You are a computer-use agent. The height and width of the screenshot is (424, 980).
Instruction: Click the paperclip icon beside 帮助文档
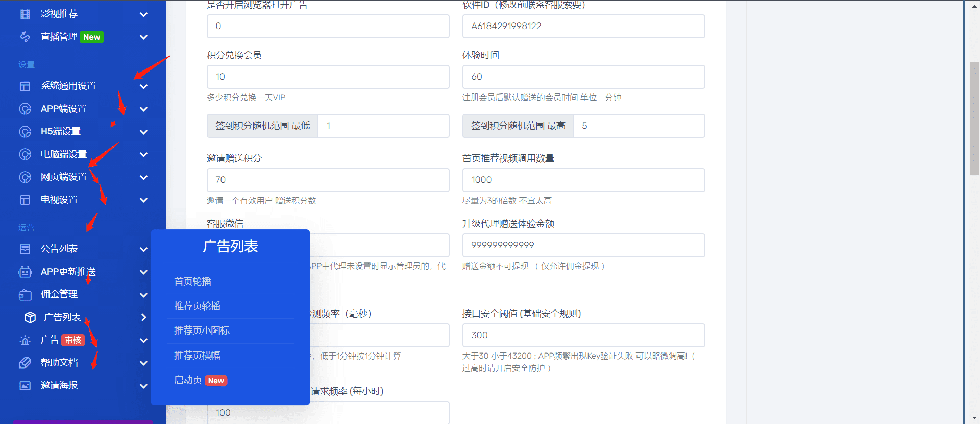(x=25, y=363)
